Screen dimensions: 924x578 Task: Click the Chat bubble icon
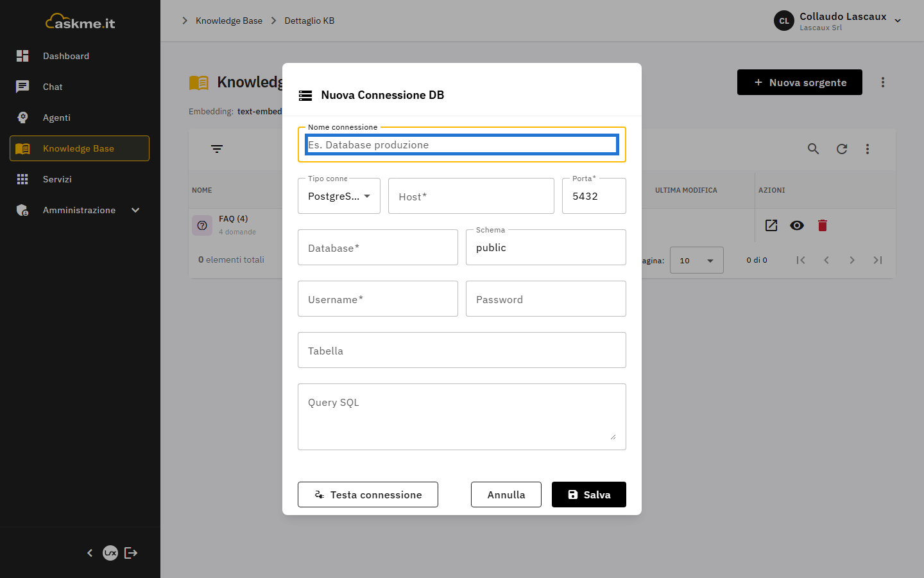click(22, 87)
